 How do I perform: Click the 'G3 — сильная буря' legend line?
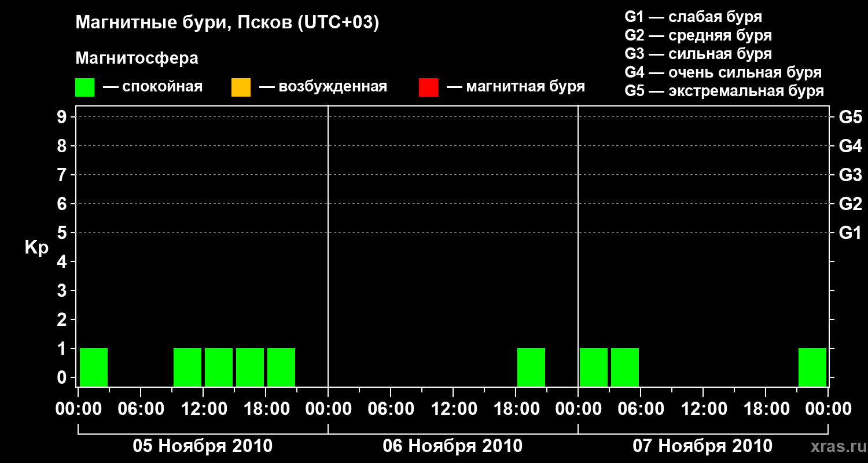[698, 54]
